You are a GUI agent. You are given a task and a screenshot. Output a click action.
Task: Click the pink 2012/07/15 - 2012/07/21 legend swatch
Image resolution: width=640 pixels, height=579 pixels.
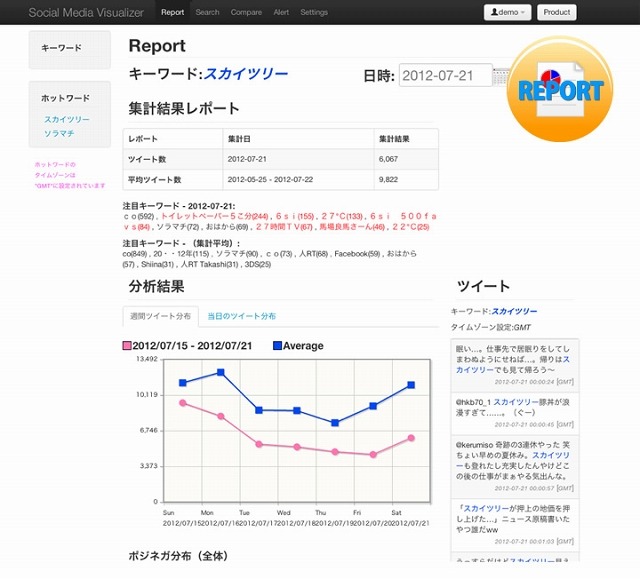(x=127, y=346)
